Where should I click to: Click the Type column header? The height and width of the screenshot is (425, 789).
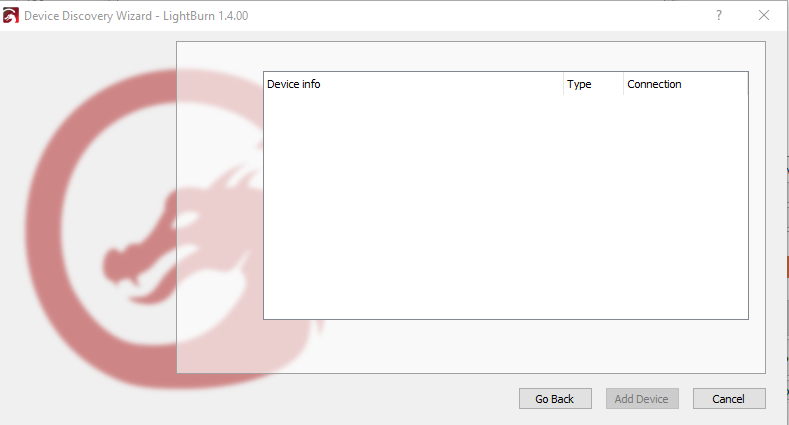pos(593,84)
